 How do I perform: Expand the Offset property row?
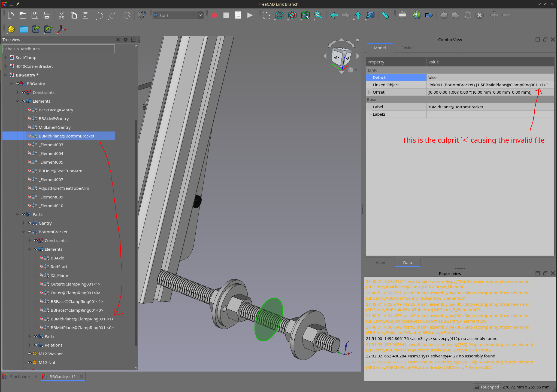(369, 92)
